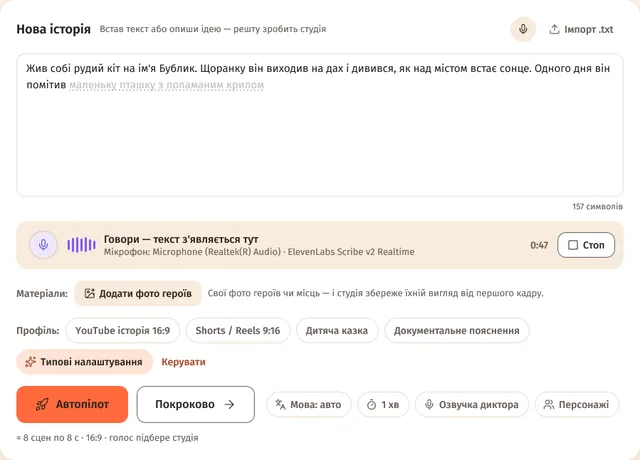Open the Мова: авто language selector
Image resolution: width=640 pixels, height=460 pixels.
click(x=309, y=404)
